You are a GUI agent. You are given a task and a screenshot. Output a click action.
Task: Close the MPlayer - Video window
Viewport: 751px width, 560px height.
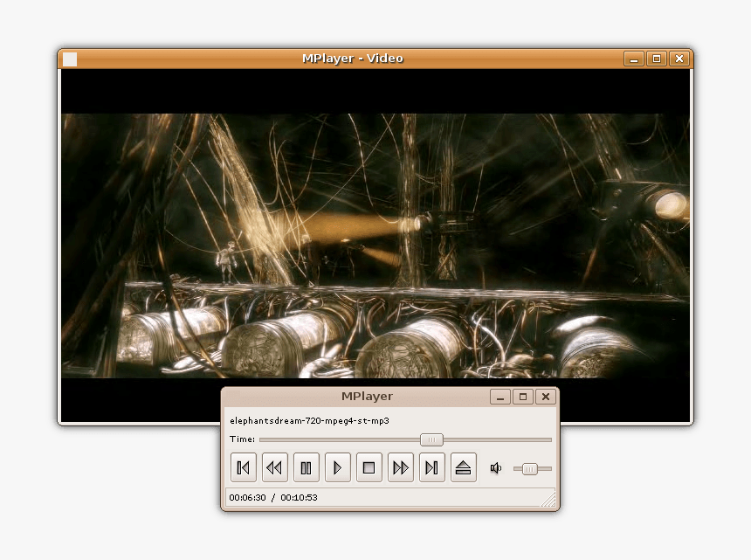point(679,59)
